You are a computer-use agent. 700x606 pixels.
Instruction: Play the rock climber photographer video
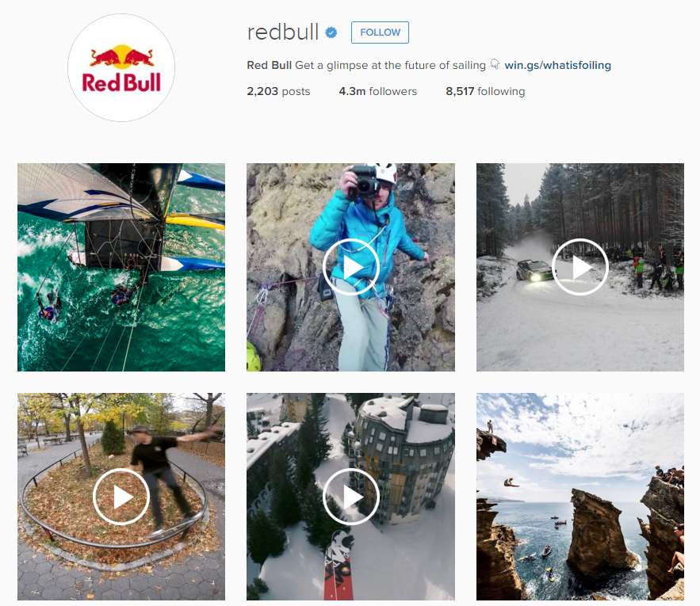351,267
